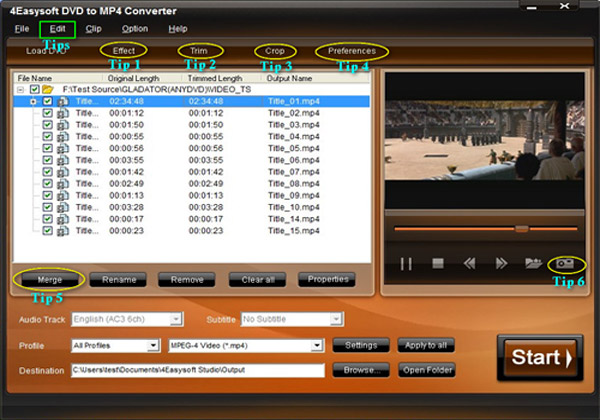The height and width of the screenshot is (420, 600).
Task: Open the Trim tool
Action: [x=199, y=50]
